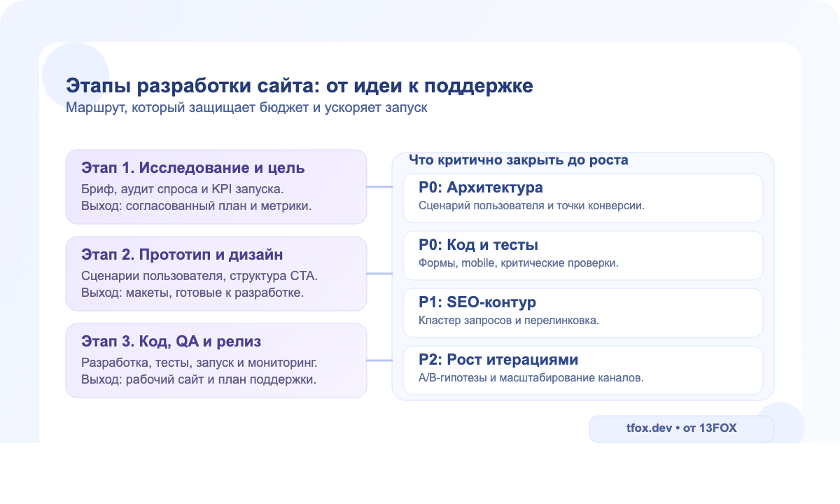Image resolution: width=840 pixels, height=504 pixels.
Task: Select the Этапы разработки сайта heading
Action: coord(300,85)
